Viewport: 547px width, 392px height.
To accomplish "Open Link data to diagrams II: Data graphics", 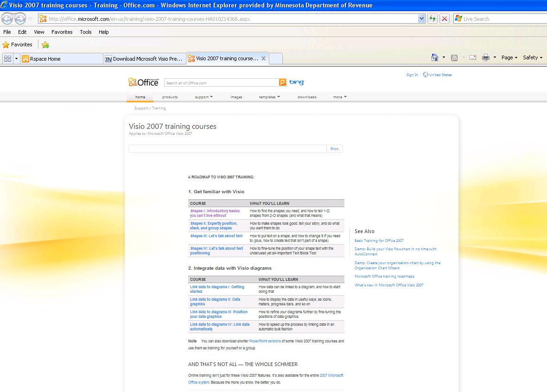I will pos(215,302).
